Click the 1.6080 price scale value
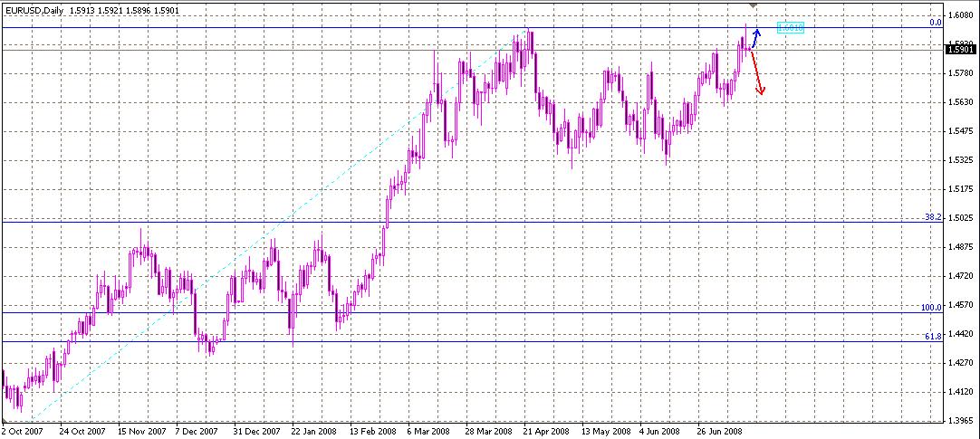980x439 pixels. point(961,15)
